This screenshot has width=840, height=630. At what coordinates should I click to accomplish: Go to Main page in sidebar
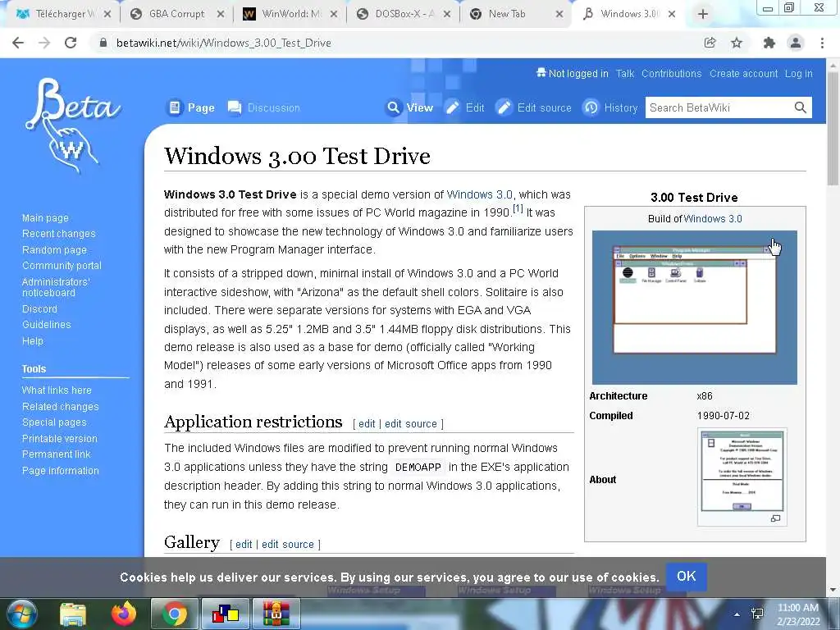(x=46, y=218)
